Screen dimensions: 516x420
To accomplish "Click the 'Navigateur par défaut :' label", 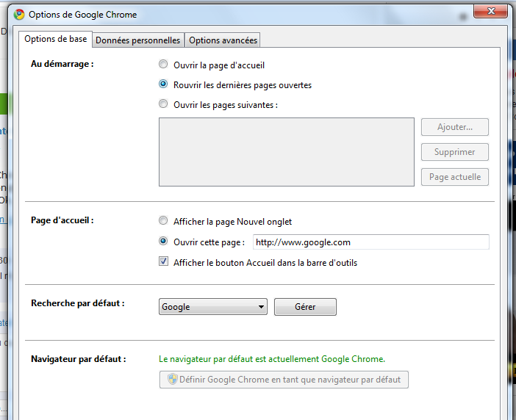I will click(x=79, y=359).
